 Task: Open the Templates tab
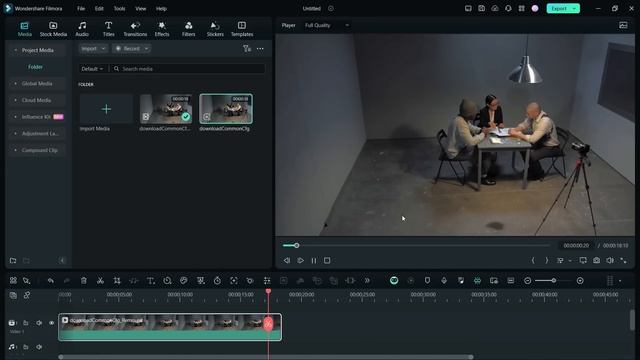tap(242, 29)
